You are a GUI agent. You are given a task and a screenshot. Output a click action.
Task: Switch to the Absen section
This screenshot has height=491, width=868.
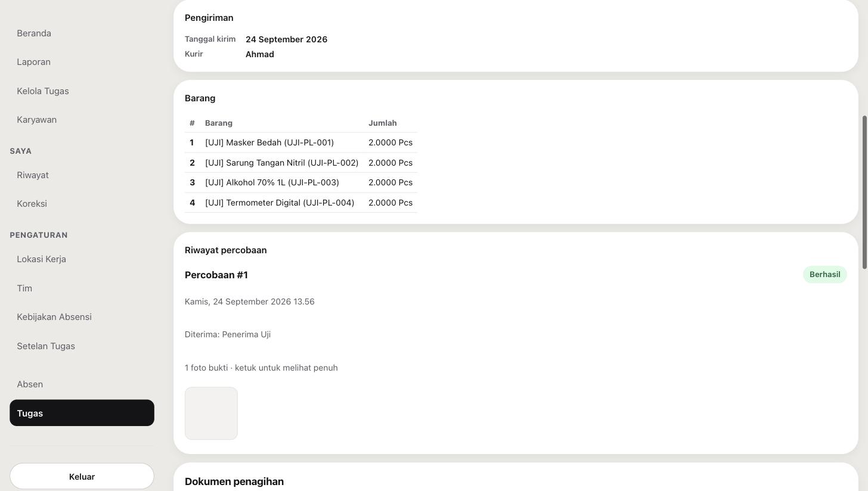tap(82, 384)
